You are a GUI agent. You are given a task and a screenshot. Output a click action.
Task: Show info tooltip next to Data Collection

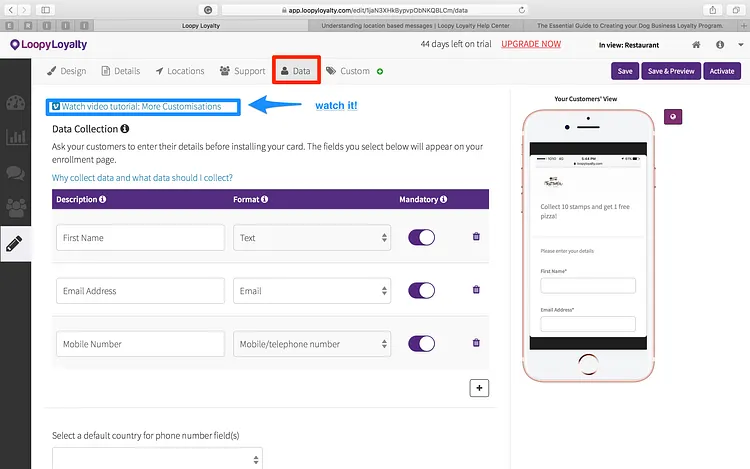(x=124, y=129)
